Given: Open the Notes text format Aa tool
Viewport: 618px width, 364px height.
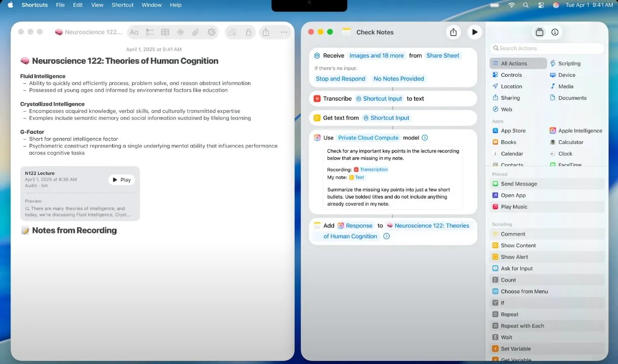Looking at the screenshot, I should [x=134, y=32].
